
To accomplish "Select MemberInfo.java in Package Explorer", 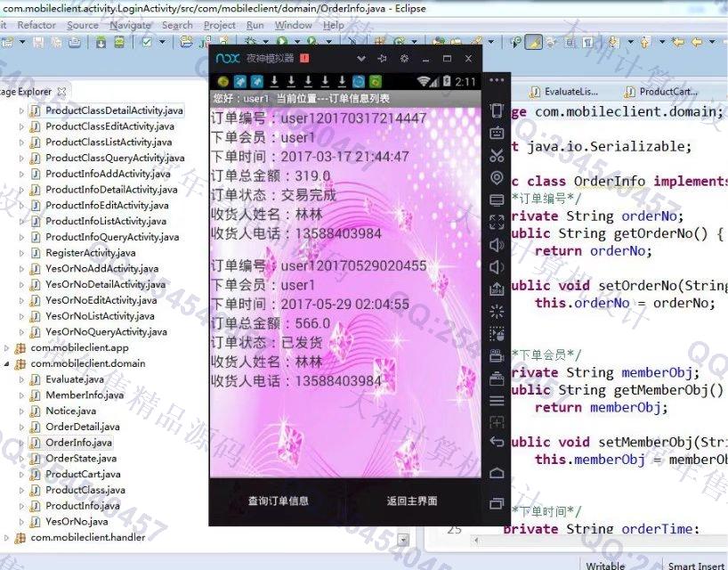I will [x=85, y=395].
